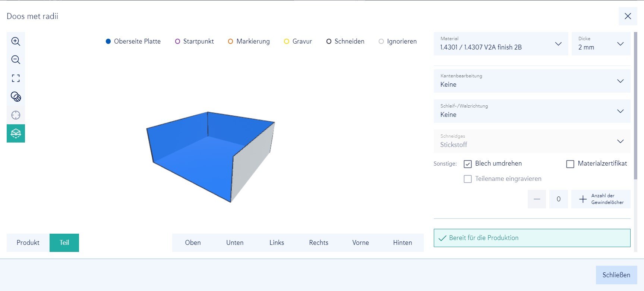
Task: Click the fit-to-view frame icon
Action: 16,78
